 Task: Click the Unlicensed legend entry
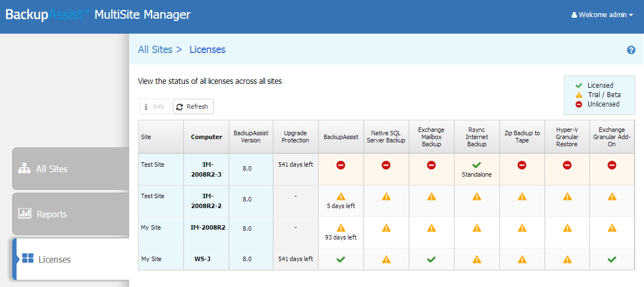point(598,104)
